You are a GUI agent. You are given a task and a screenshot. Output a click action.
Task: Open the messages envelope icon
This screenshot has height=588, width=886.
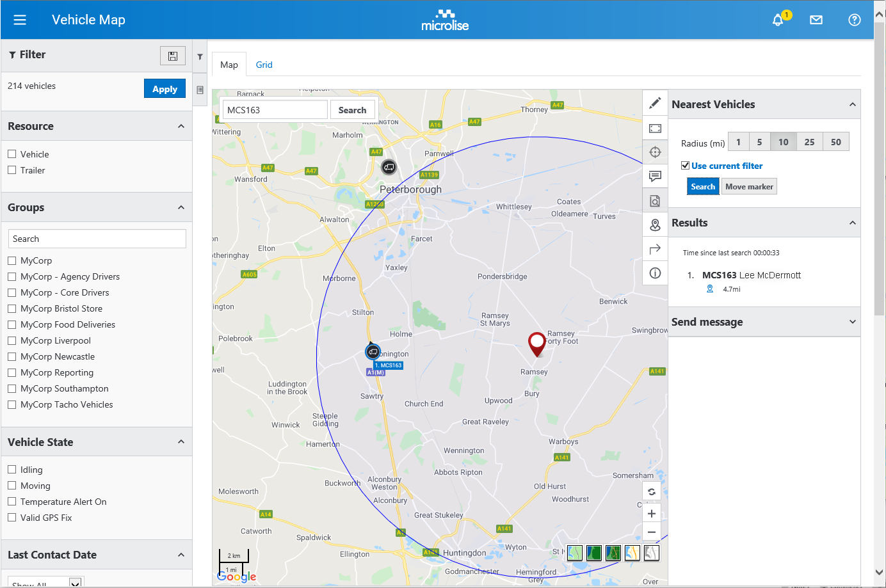[x=816, y=20]
